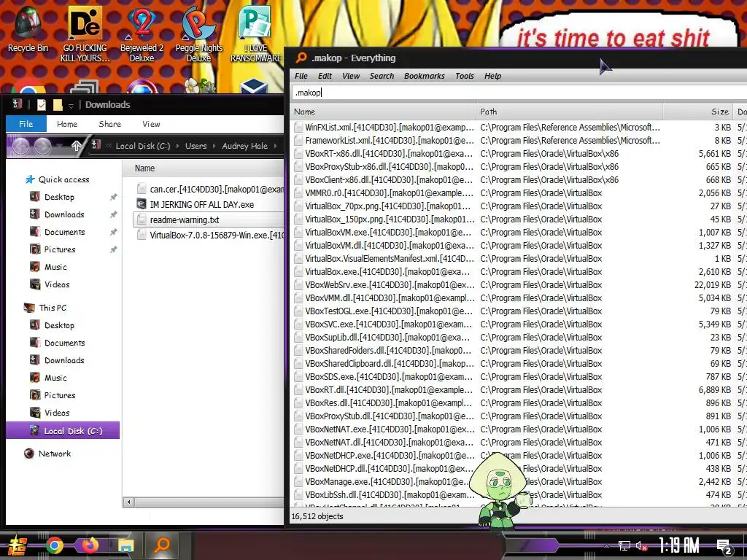Open Peggle Nights Deluxe desktop shortcut

pos(198,34)
